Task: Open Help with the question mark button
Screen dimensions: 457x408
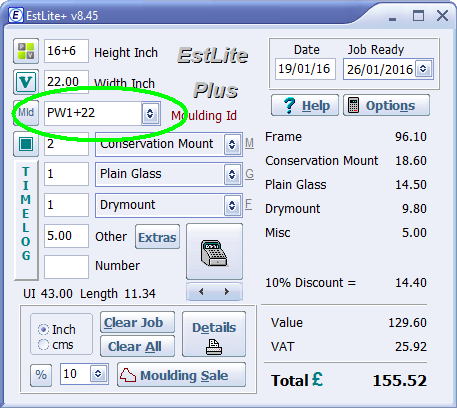Action: click(x=305, y=105)
